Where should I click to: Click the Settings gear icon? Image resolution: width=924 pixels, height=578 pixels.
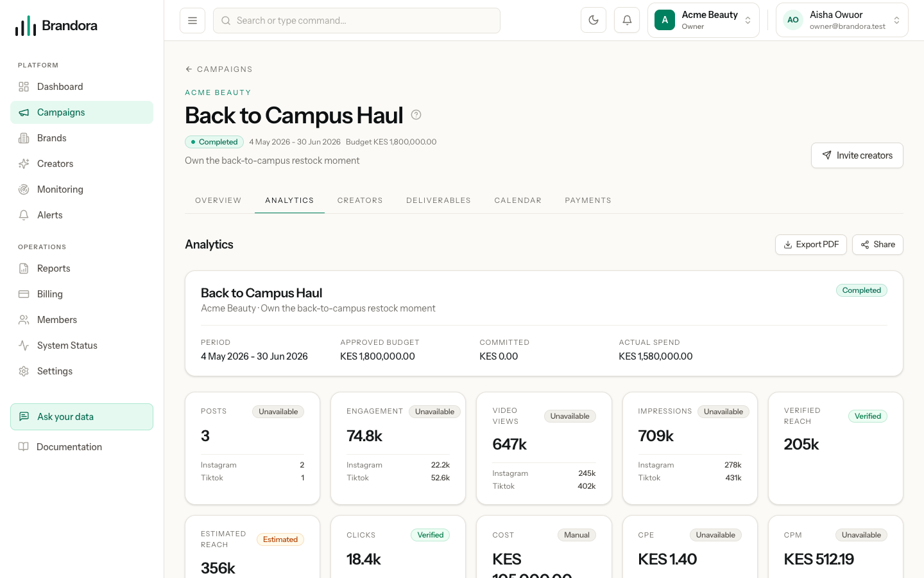[x=24, y=371]
